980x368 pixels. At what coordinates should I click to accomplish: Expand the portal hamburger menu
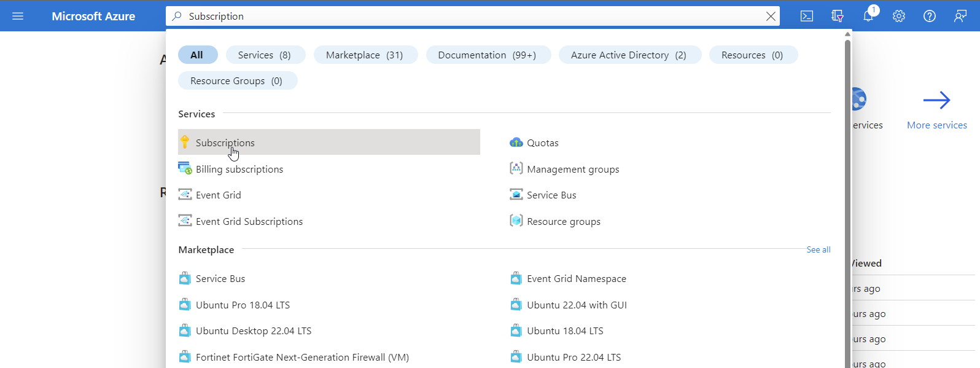point(18,16)
